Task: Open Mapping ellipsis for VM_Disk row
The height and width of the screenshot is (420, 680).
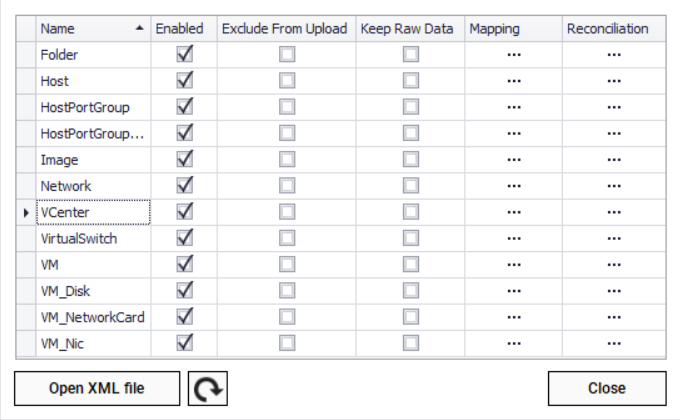Action: pyautogui.click(x=514, y=290)
